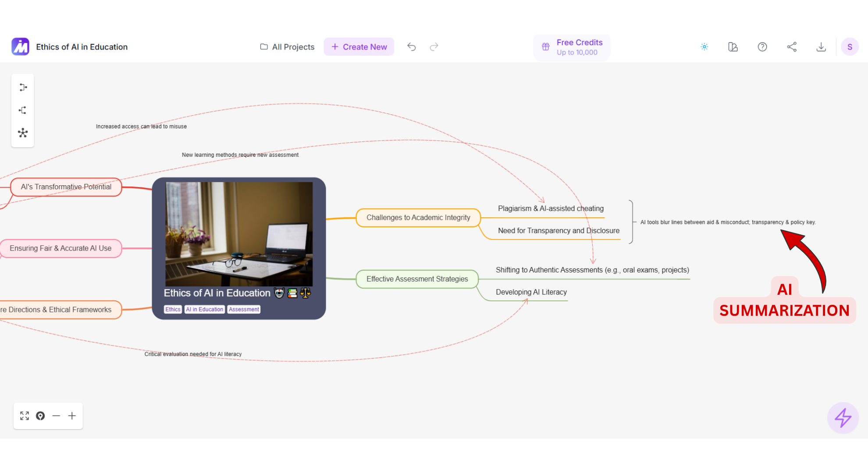The width and height of the screenshot is (868, 473).
Task: Open the style theme panel icon
Action: [733, 47]
